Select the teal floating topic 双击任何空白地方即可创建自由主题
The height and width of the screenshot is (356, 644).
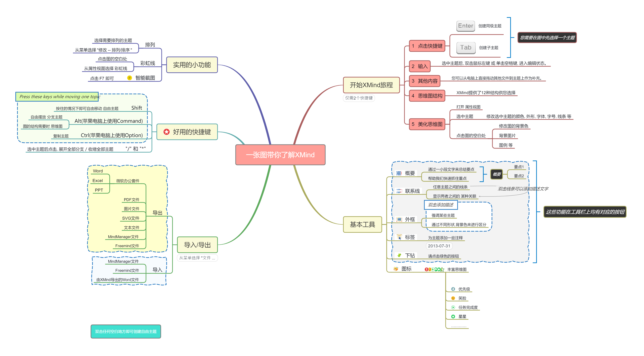pyautogui.click(x=126, y=332)
